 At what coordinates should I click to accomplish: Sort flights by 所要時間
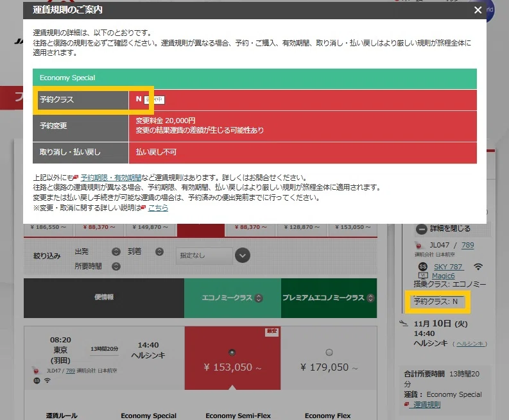tap(116, 266)
